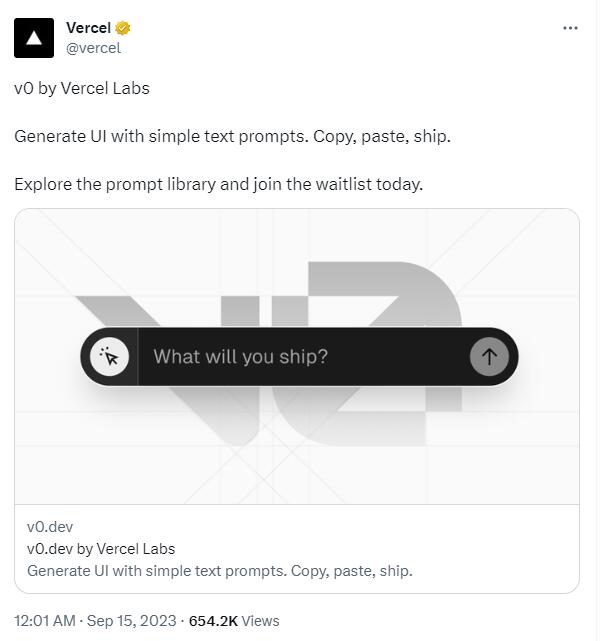Click the "v0 by Vercel Labs" tweet line
This screenshot has width=604, height=641.
[82, 88]
